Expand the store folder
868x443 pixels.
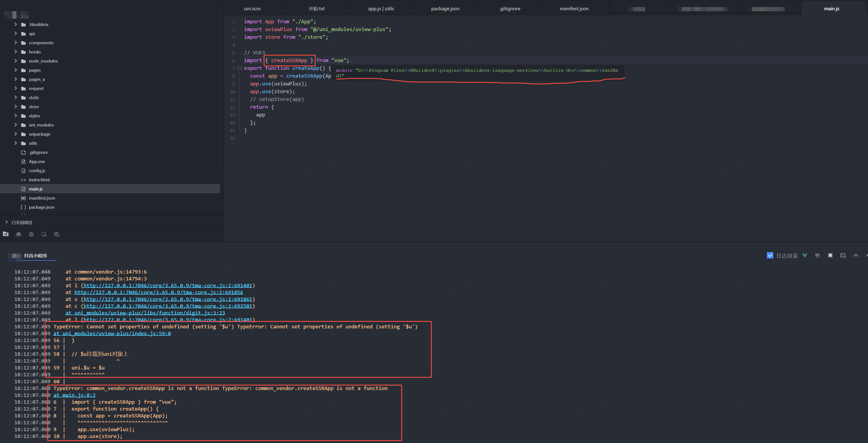(16, 106)
